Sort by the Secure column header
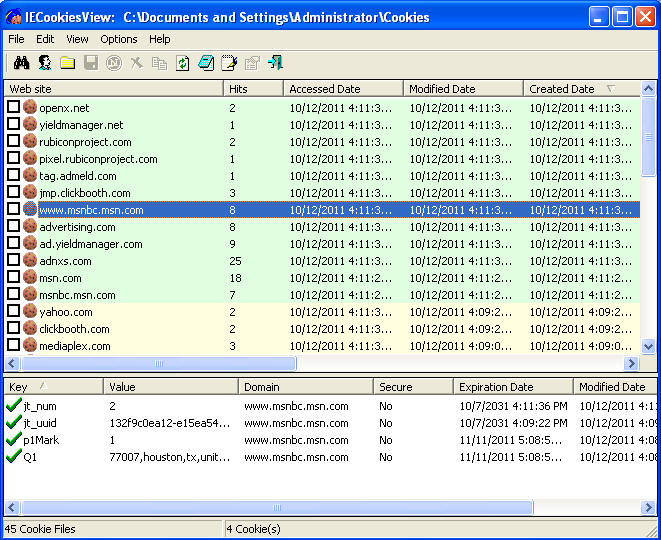Viewport: 661px width, 540px height. pyautogui.click(x=413, y=387)
